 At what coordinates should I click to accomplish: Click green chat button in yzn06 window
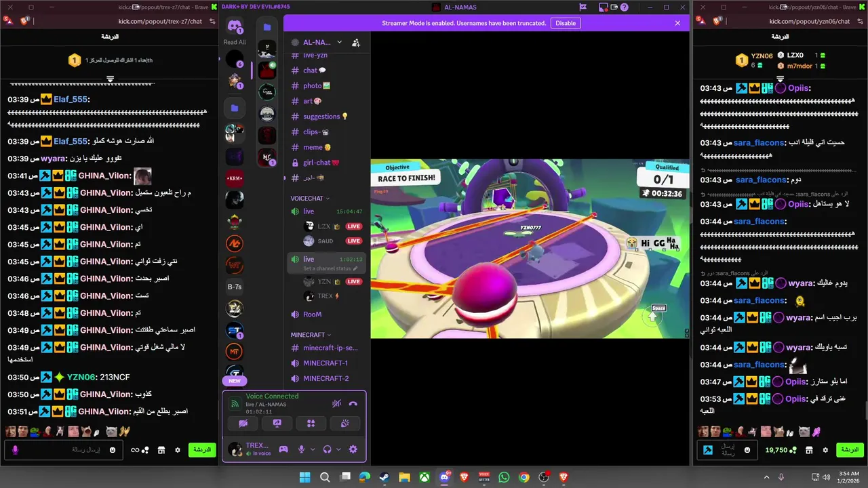coord(850,450)
